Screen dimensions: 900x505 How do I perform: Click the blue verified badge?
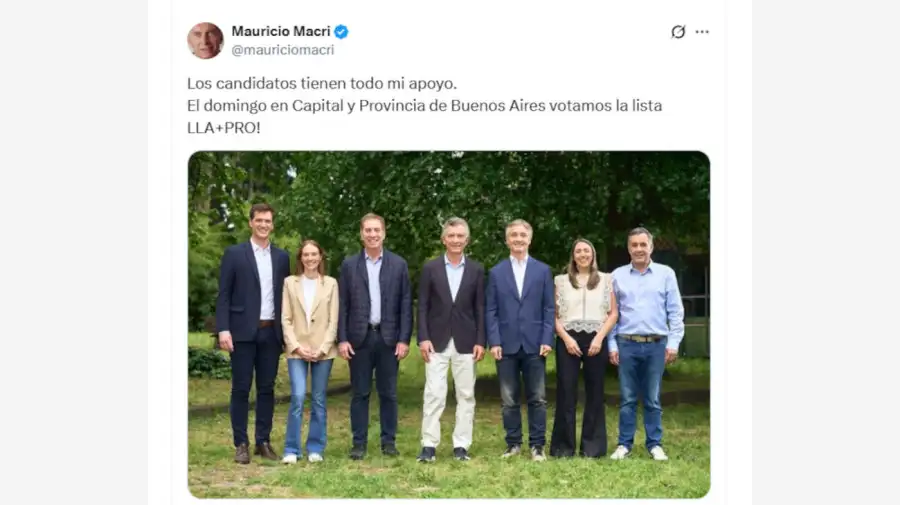click(341, 32)
